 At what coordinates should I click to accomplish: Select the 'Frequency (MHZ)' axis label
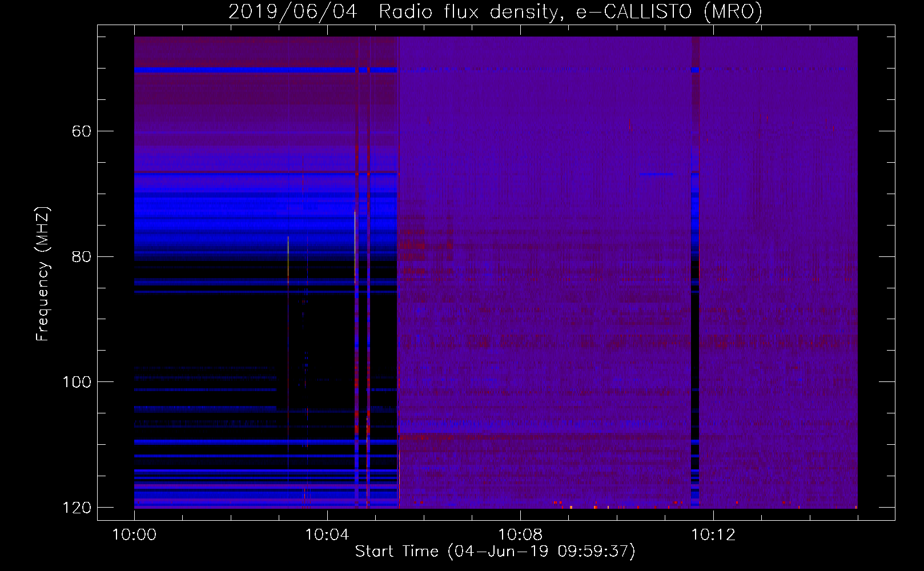tap(43, 274)
